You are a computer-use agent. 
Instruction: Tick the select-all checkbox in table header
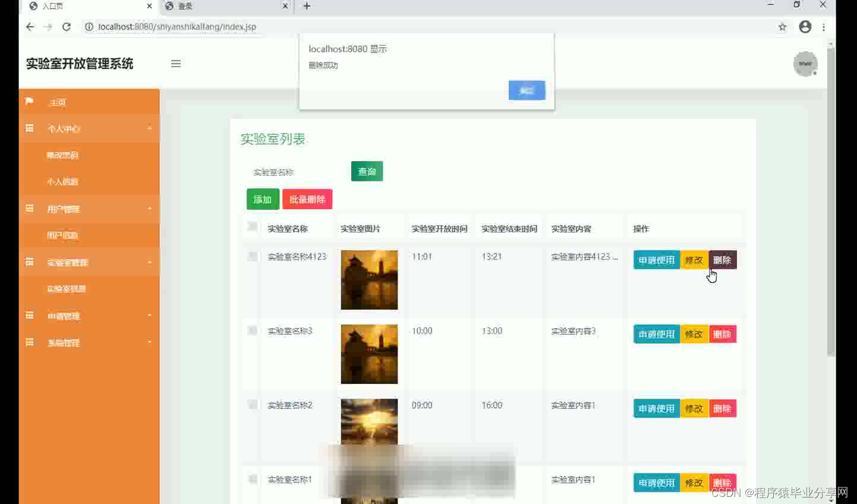click(253, 226)
